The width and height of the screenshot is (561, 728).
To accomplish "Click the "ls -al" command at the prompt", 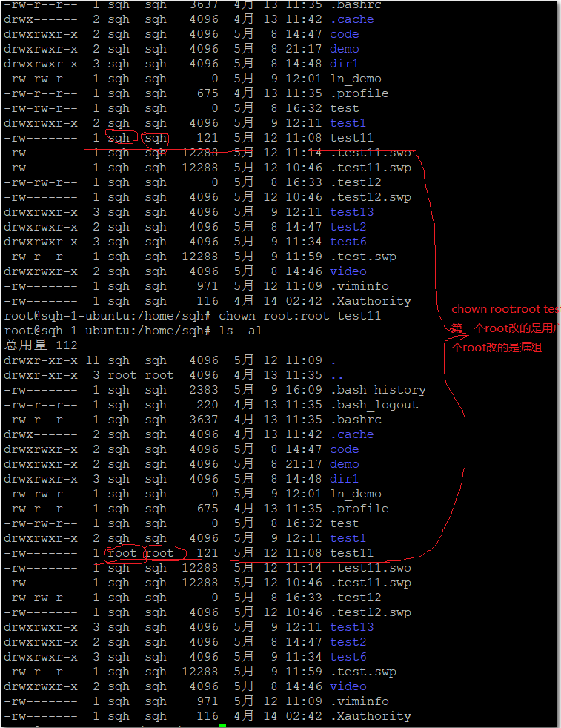I will pos(240,331).
